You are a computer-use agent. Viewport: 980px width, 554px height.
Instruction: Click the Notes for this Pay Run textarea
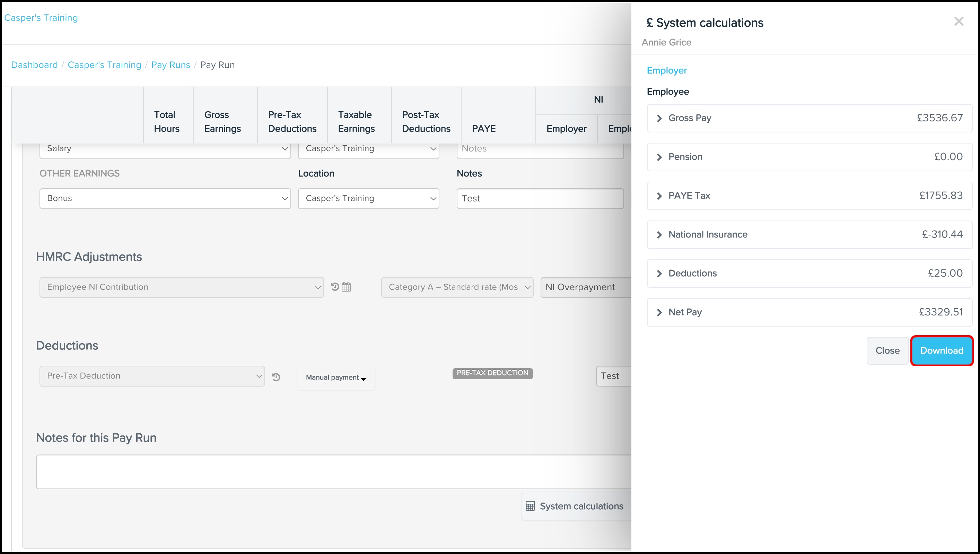334,471
